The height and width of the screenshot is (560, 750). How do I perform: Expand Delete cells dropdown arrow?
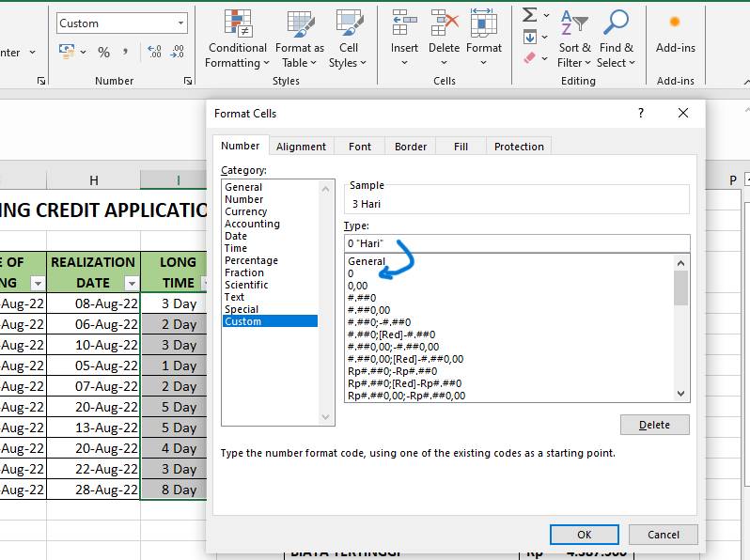[444, 63]
